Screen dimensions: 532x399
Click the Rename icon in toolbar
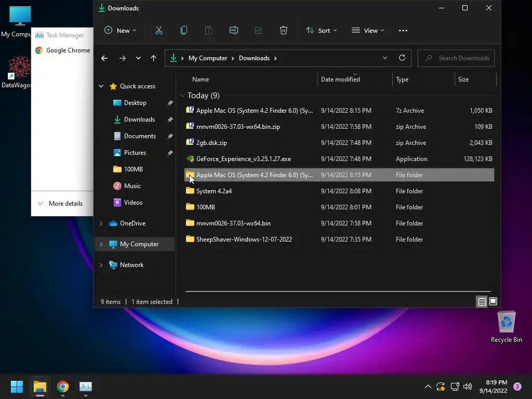(234, 31)
